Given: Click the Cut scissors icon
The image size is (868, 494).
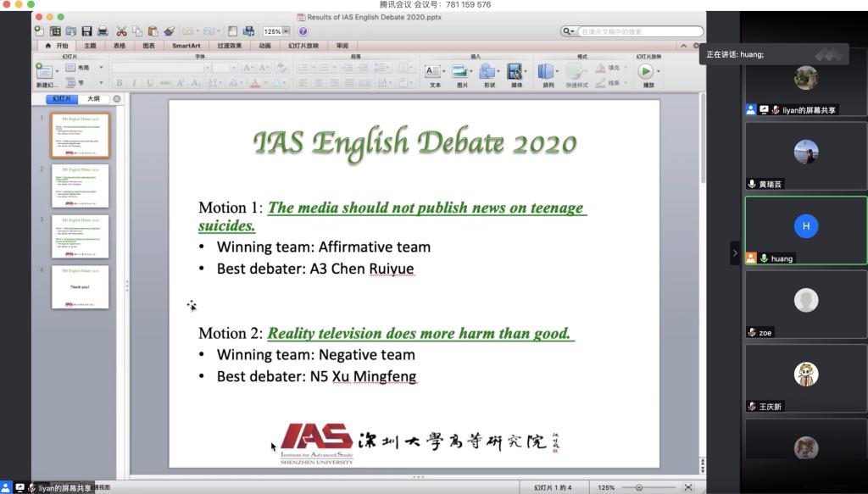Looking at the screenshot, I should pos(122,31).
